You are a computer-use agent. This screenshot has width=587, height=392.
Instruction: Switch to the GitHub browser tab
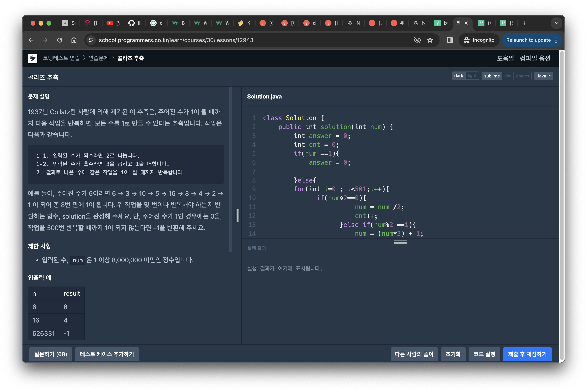[x=135, y=23]
